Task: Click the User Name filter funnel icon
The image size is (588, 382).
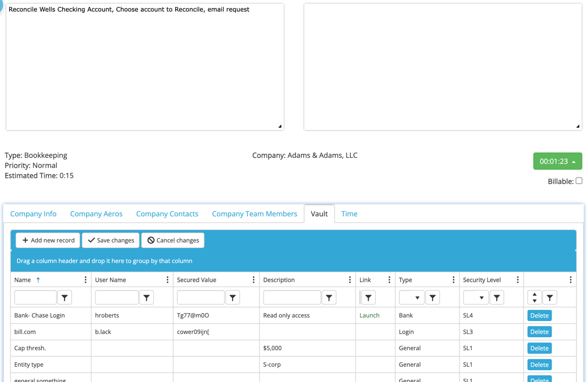Action: tap(147, 298)
